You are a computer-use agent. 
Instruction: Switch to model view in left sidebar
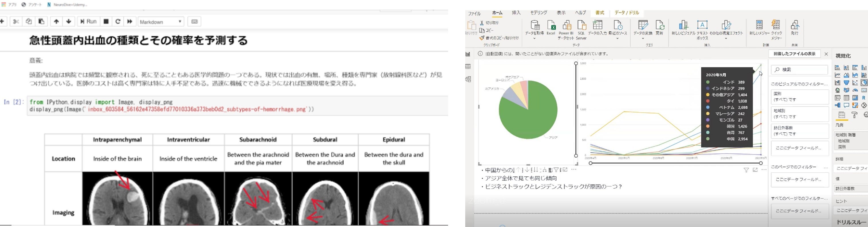coord(468,79)
